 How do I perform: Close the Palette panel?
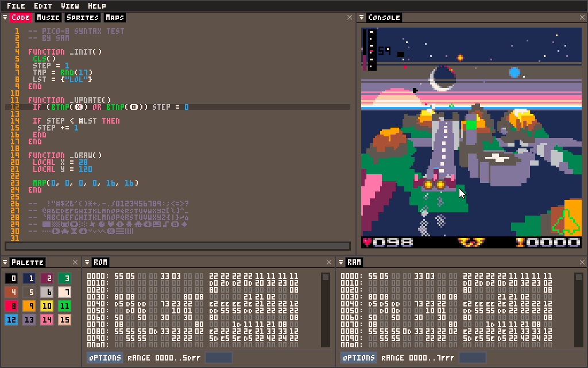[x=75, y=262]
